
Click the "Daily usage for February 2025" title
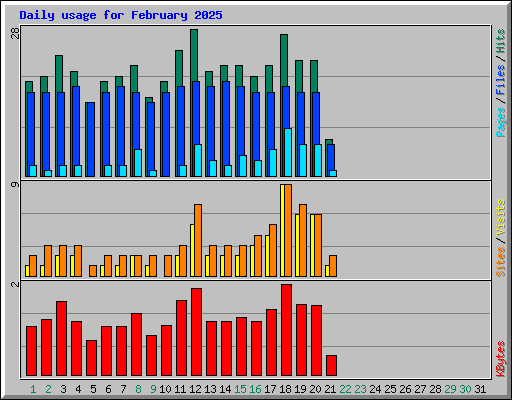tap(121, 15)
